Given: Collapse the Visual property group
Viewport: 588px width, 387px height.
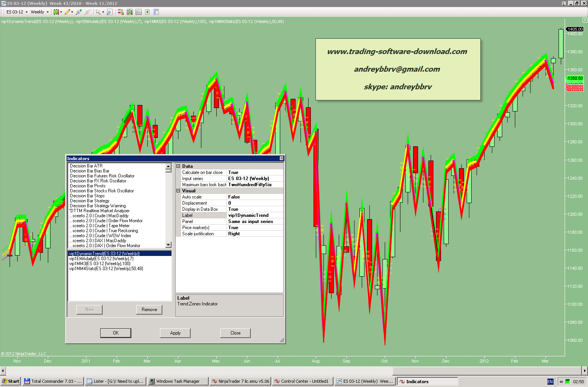Looking at the screenshot, I should tap(178, 191).
